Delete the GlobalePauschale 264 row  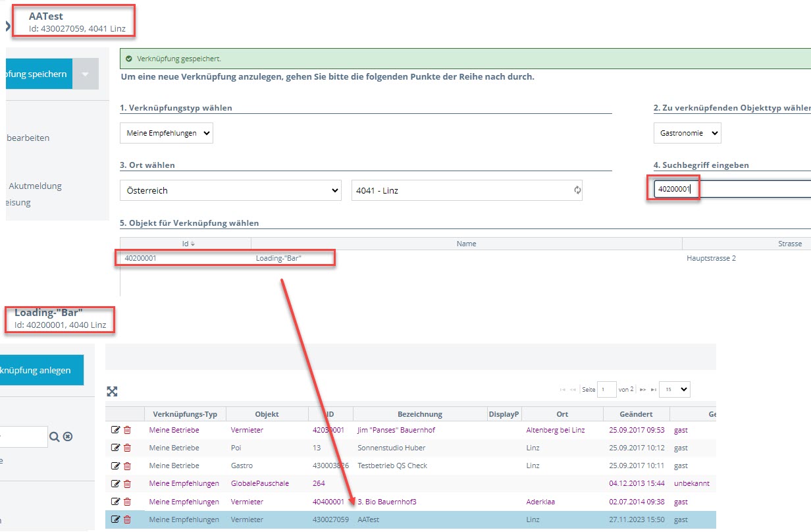point(128,483)
